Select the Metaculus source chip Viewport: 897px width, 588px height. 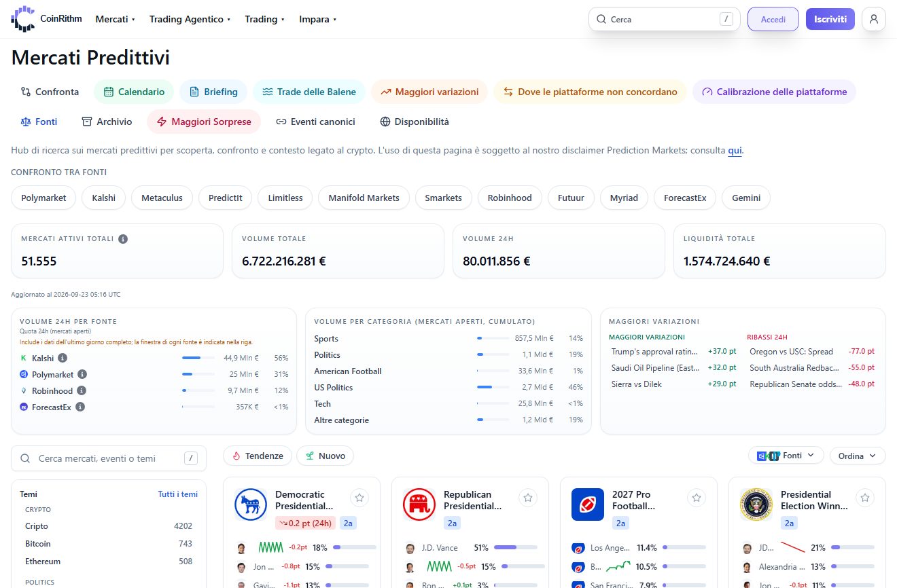pos(162,198)
